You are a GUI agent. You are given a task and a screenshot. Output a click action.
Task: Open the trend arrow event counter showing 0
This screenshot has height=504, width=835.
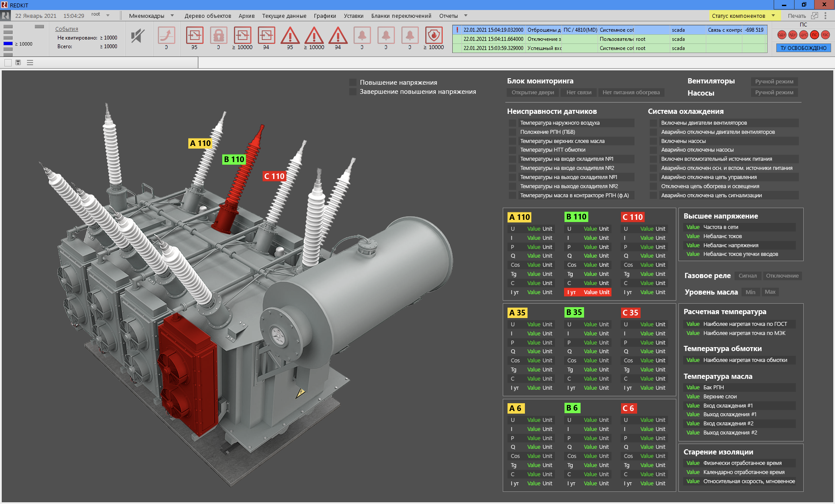click(x=167, y=35)
